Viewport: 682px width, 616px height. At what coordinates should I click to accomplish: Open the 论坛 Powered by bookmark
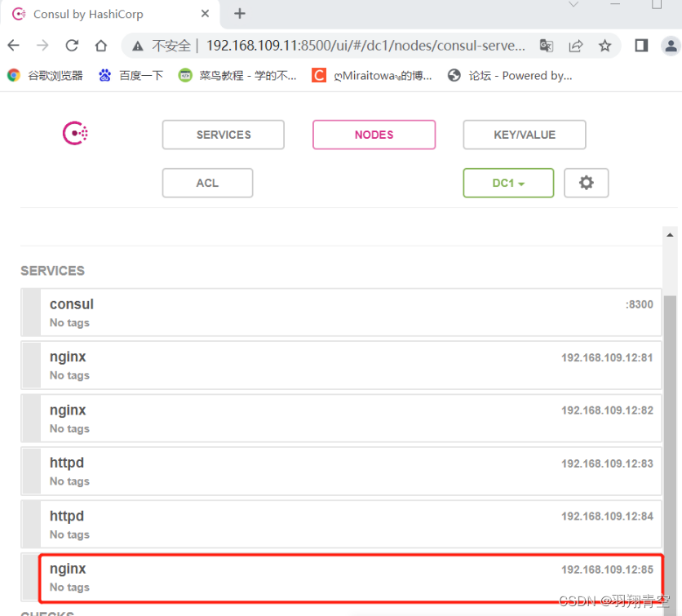510,76
